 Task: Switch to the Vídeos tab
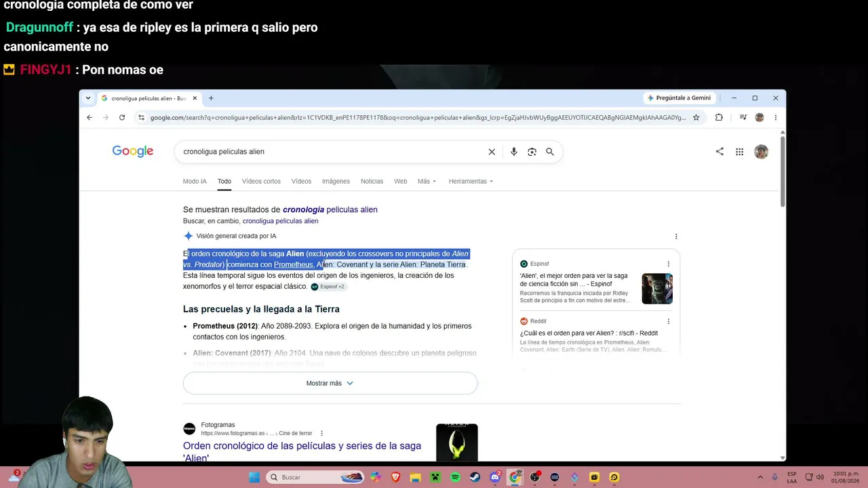tap(301, 182)
